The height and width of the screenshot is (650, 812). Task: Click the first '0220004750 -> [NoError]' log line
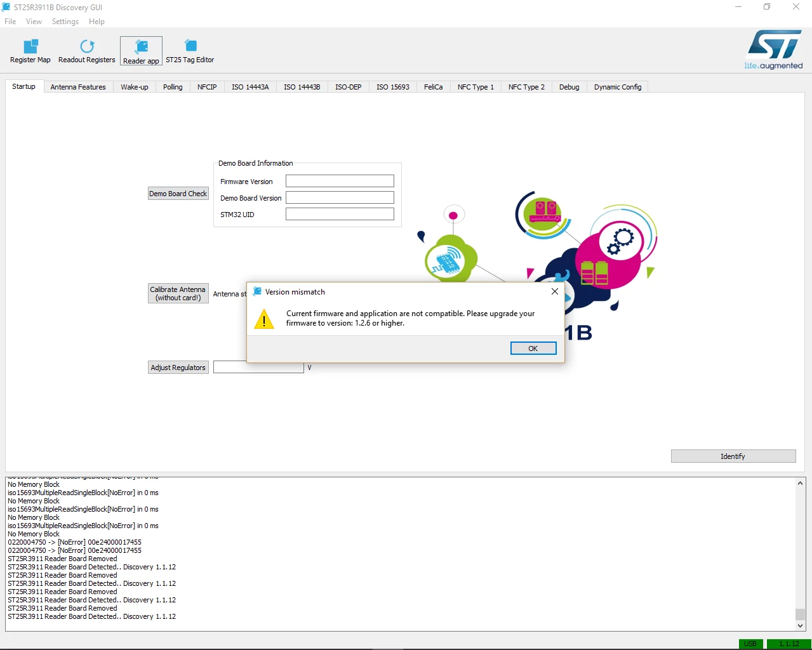pos(74,542)
